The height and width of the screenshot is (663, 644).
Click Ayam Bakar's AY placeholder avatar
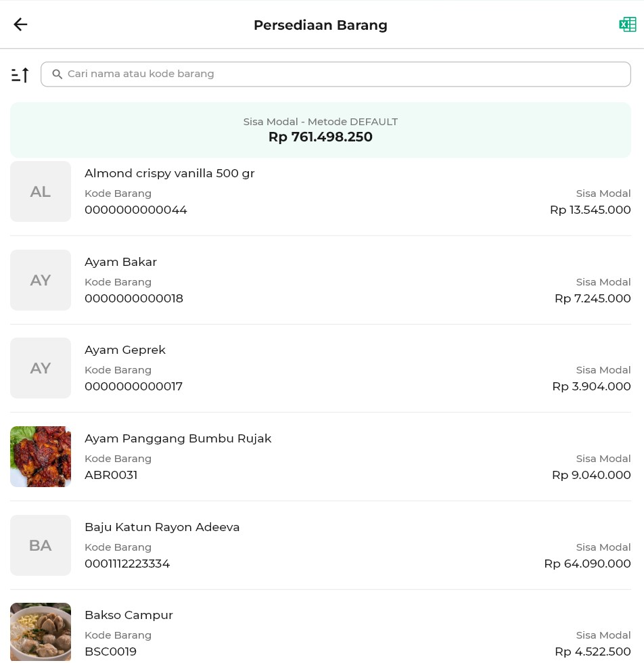coord(41,280)
